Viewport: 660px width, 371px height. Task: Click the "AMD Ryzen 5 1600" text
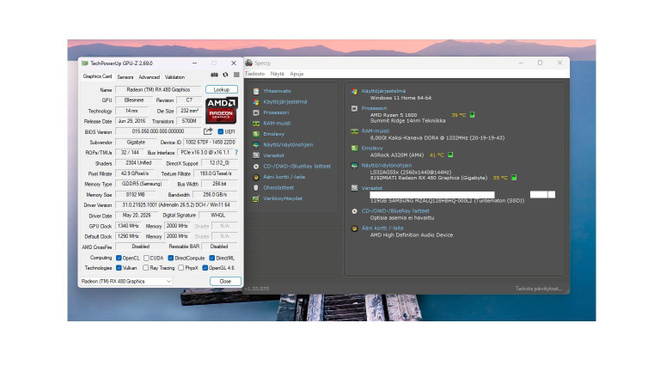point(394,115)
